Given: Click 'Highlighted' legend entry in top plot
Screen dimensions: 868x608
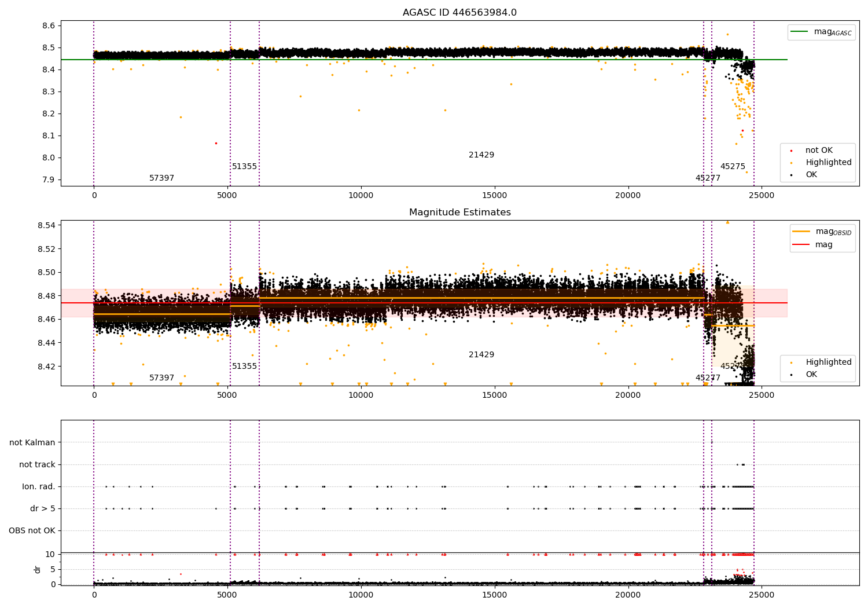Looking at the screenshot, I should click(x=821, y=163).
